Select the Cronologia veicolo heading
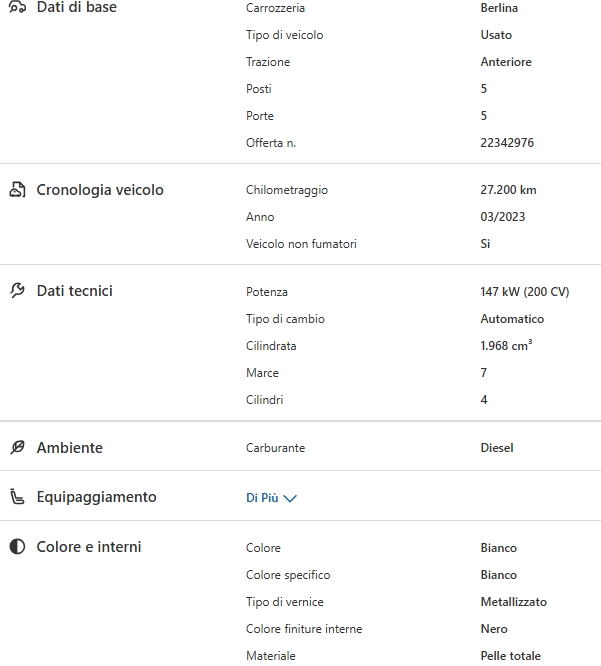 tap(100, 190)
